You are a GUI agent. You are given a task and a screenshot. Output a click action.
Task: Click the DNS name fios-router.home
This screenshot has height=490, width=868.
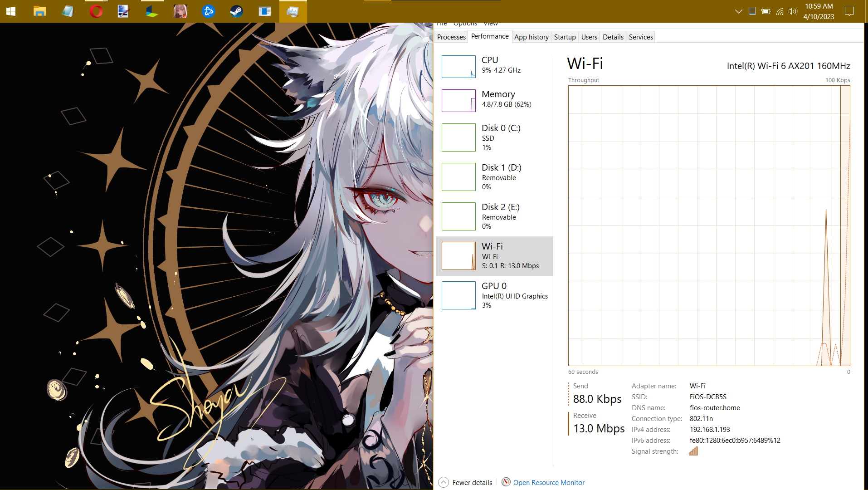coord(715,407)
